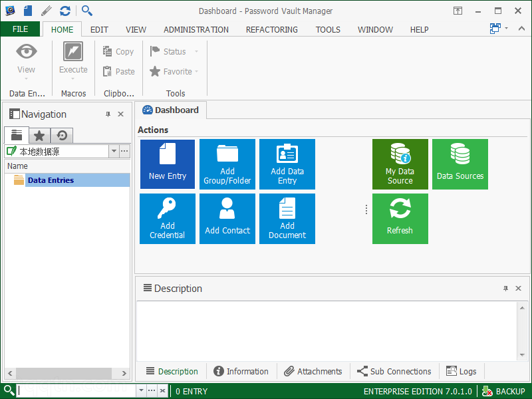Pin the Description panel

(505, 289)
